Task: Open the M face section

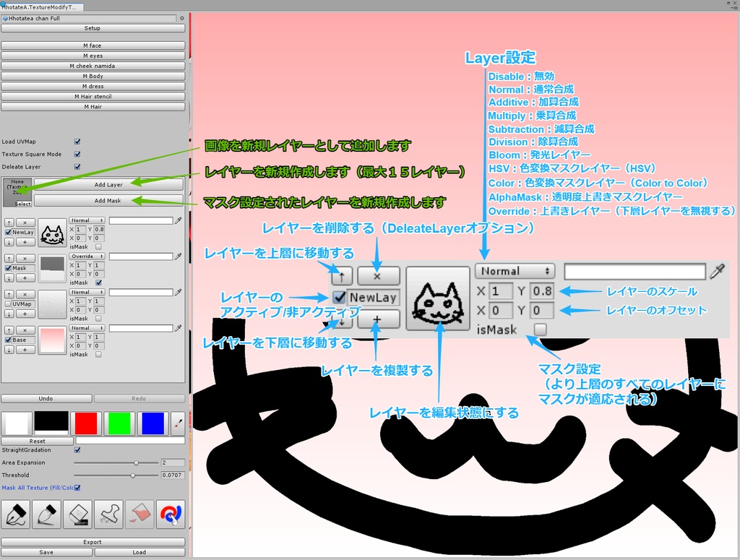Action: pos(92,45)
